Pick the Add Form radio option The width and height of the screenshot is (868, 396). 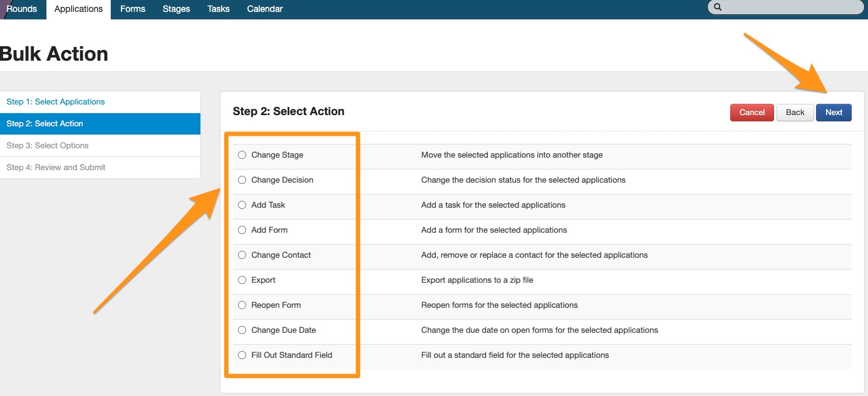point(242,230)
